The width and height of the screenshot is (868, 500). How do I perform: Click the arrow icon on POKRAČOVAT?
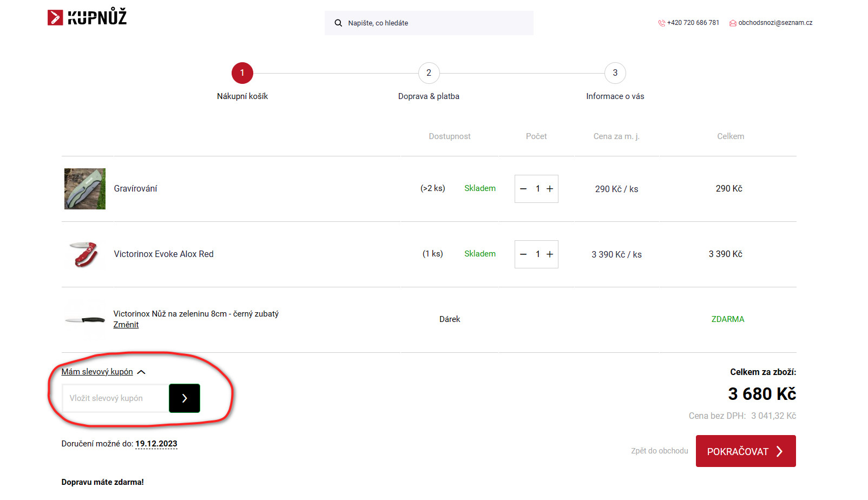point(779,451)
